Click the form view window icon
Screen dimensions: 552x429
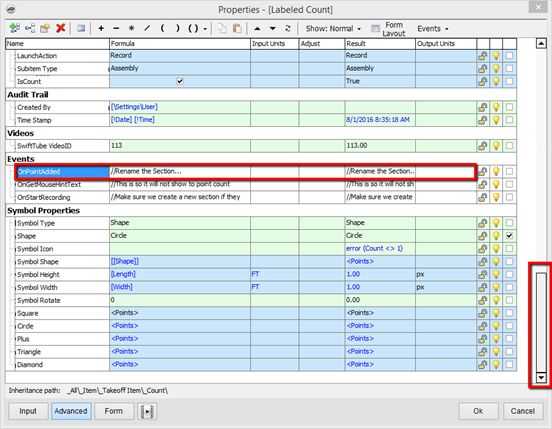(81, 28)
